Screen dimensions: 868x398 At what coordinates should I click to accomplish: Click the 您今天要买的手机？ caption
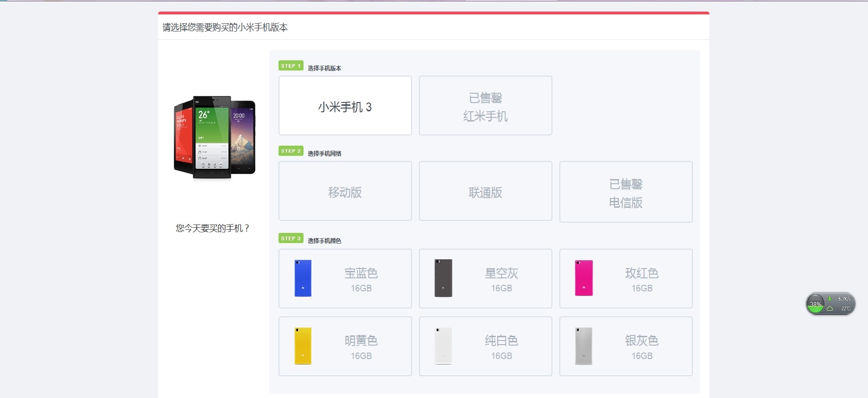tap(213, 228)
